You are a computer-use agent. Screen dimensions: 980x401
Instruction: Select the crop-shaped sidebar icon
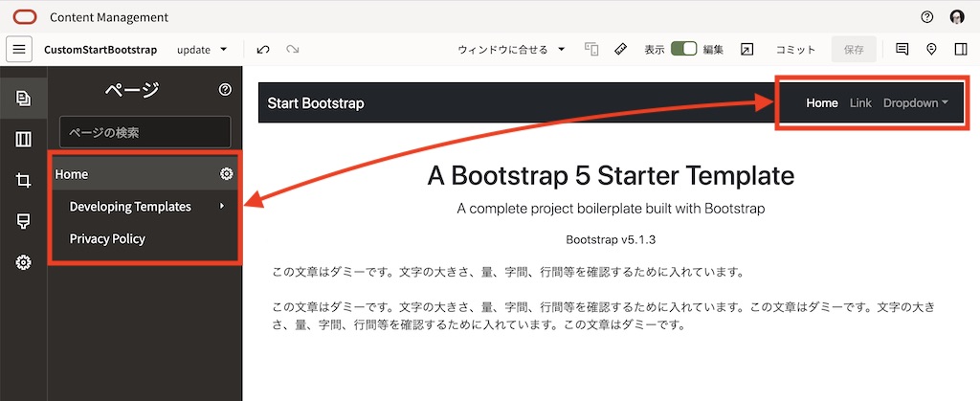(x=24, y=180)
